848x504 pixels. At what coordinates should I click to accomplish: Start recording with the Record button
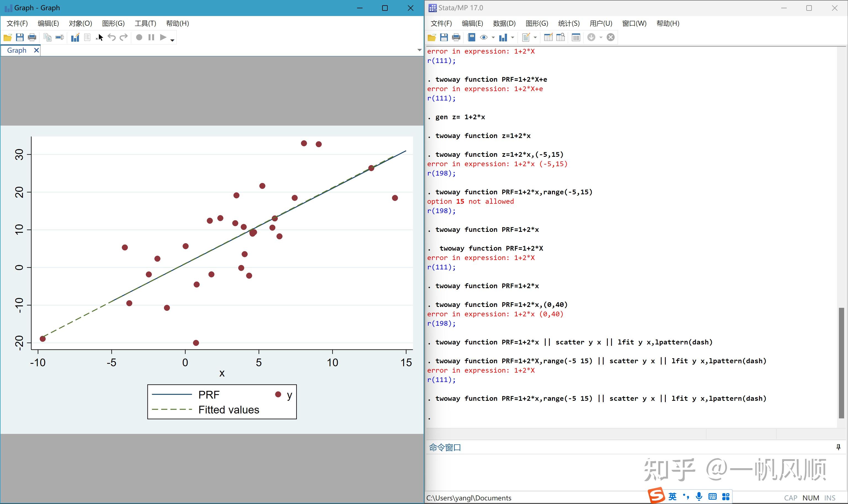click(139, 37)
